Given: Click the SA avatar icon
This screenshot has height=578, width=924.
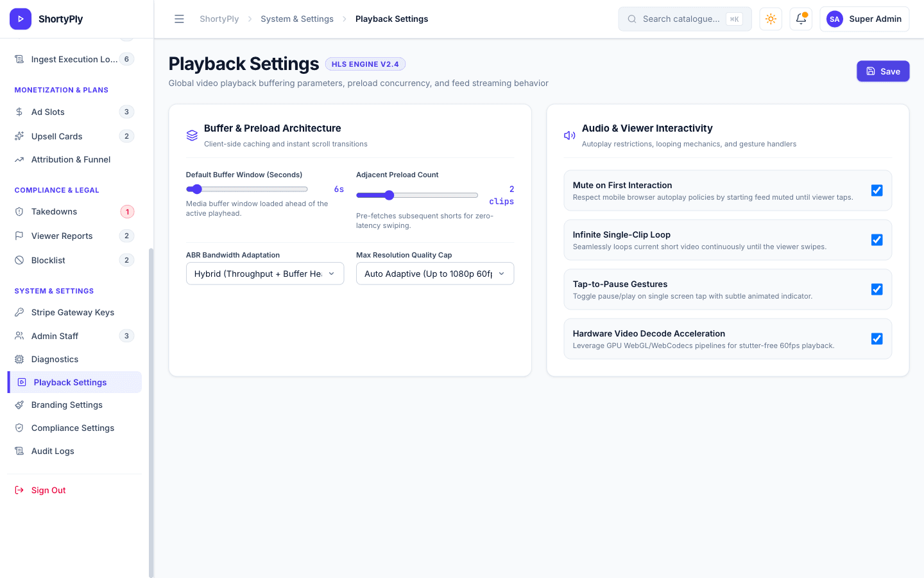Looking at the screenshot, I should point(834,19).
